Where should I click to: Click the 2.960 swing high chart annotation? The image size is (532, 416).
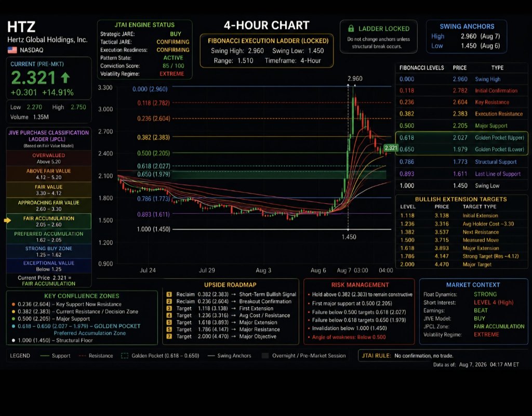point(355,79)
